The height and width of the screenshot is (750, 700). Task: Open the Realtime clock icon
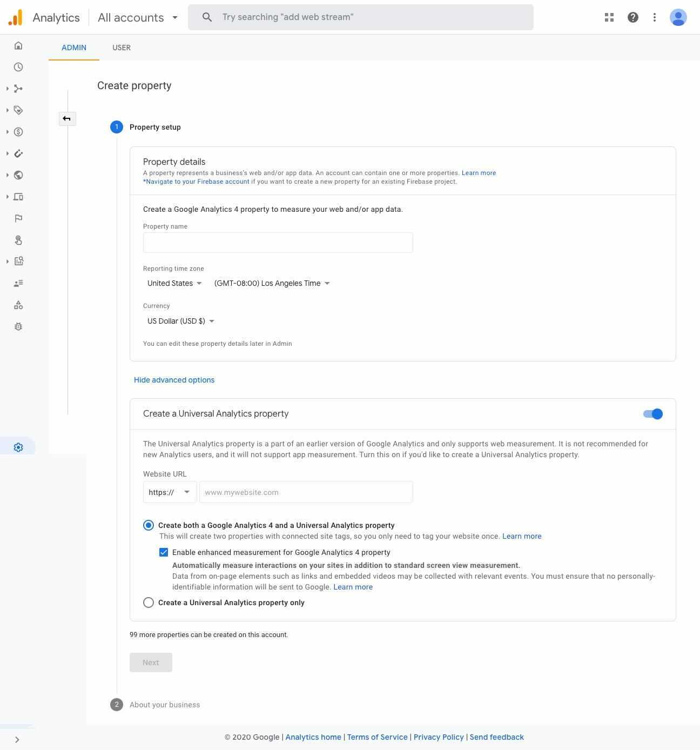18,67
